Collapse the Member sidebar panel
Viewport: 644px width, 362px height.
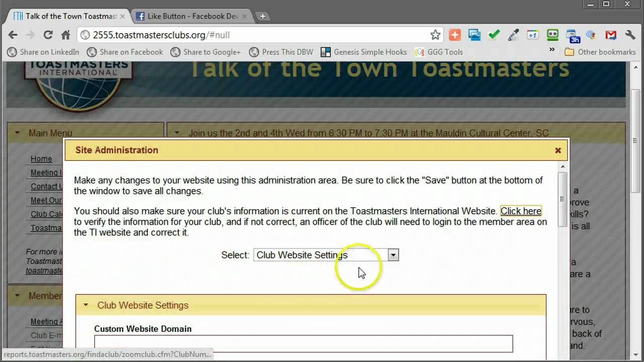click(18, 296)
